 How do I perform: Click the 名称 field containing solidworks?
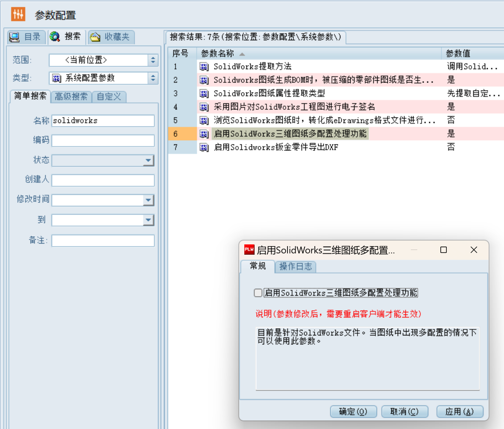[x=103, y=120]
